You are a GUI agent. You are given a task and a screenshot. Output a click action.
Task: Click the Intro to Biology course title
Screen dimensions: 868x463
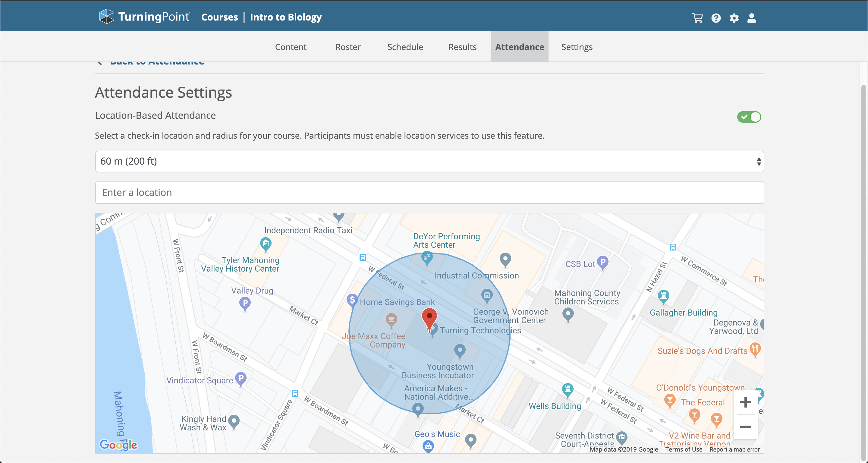[286, 17]
